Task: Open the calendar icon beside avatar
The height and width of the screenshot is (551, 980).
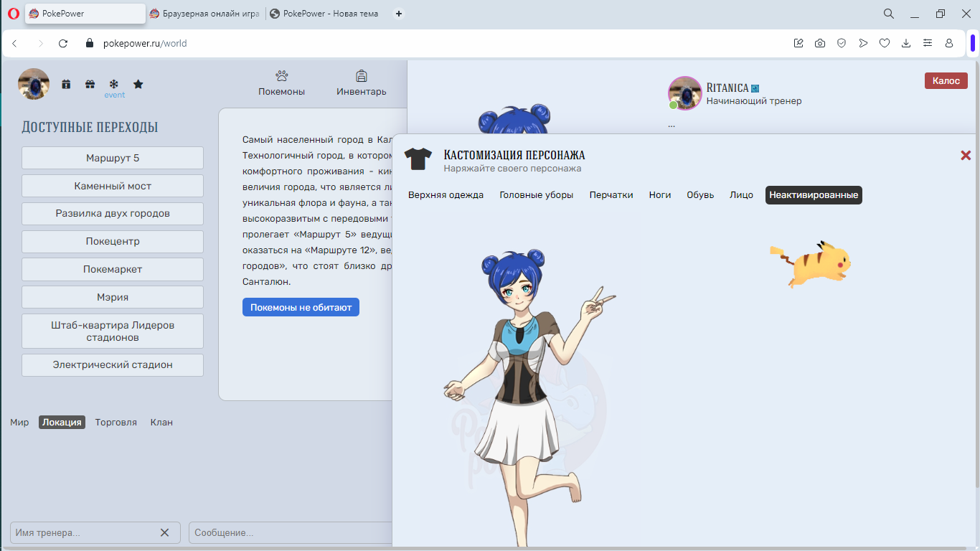Action: (66, 84)
